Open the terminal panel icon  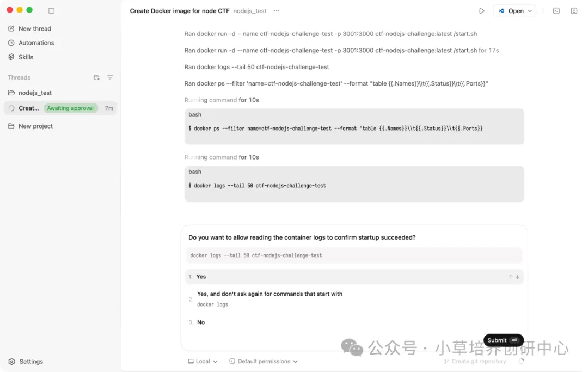click(x=556, y=11)
